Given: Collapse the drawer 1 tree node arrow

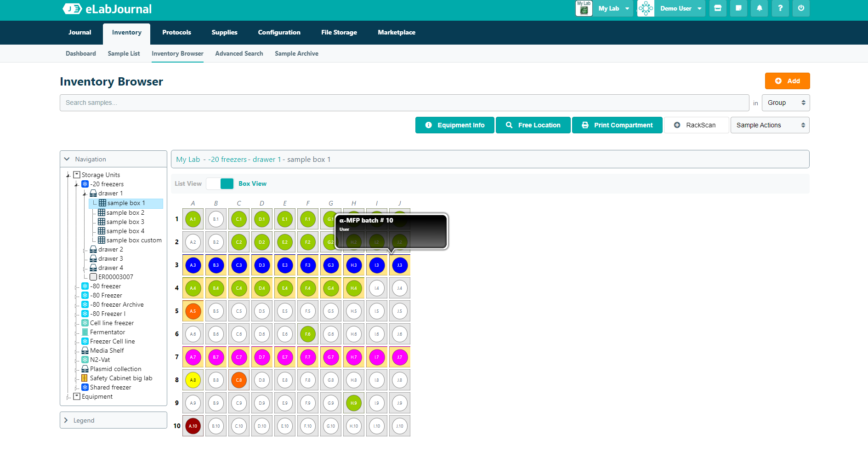Looking at the screenshot, I should click(x=85, y=194).
